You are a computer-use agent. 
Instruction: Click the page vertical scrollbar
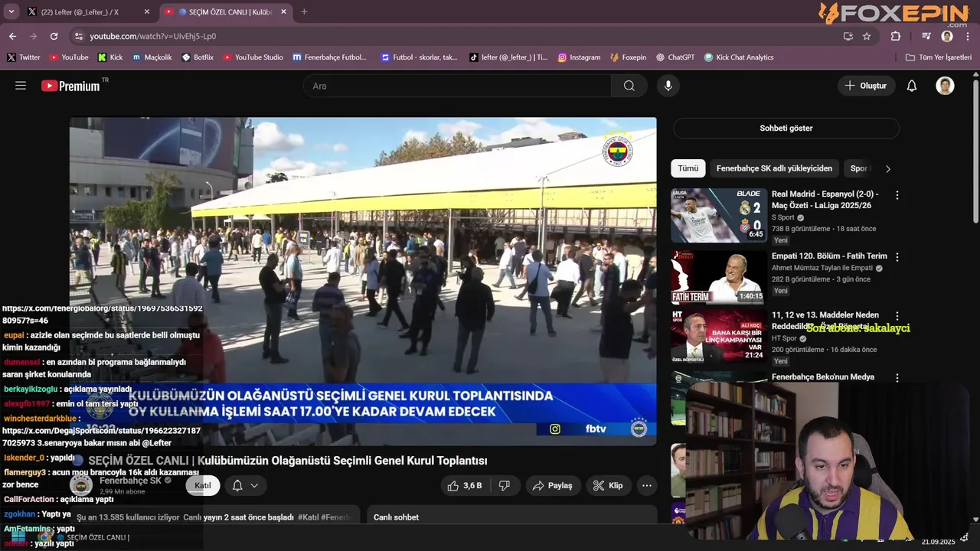tap(975, 153)
